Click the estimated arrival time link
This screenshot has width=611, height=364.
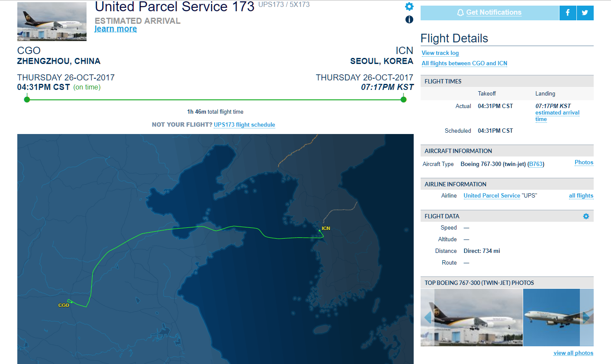pyautogui.click(x=557, y=116)
